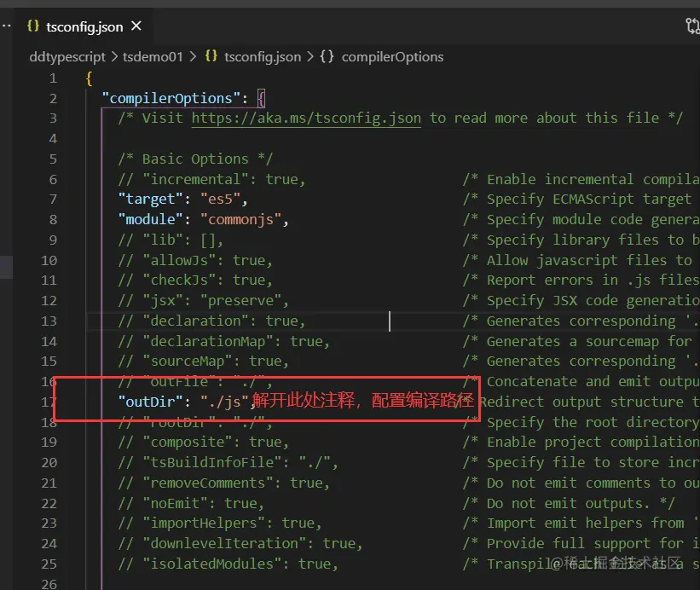Viewport: 700px width, 590px height.
Task: Click the commented "removeComments" line
Action: [224, 483]
